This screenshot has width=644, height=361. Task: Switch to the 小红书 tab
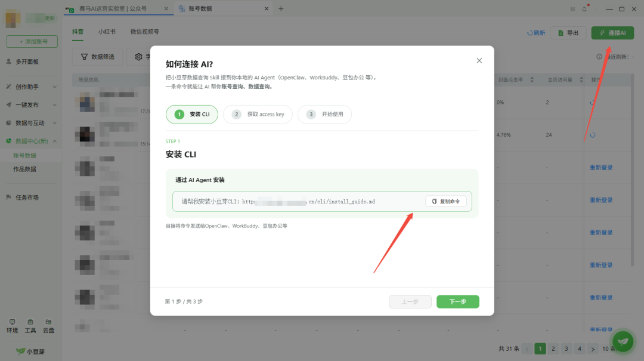pos(107,32)
